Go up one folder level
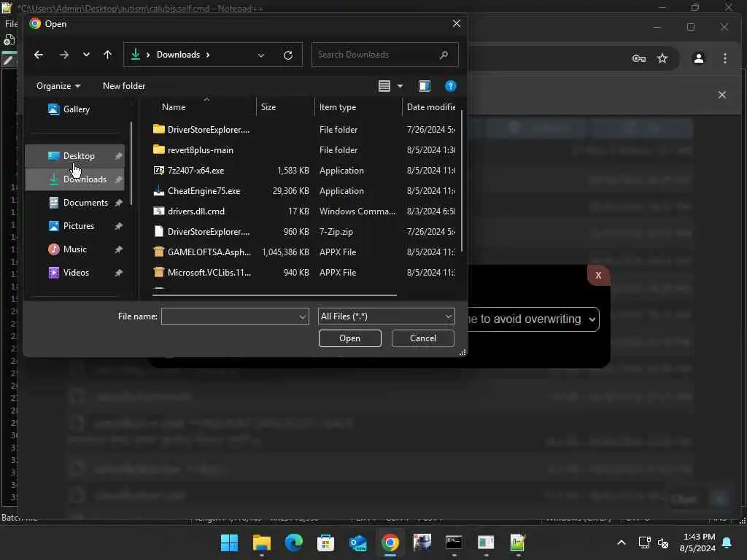The height and width of the screenshot is (560, 747). pos(108,55)
